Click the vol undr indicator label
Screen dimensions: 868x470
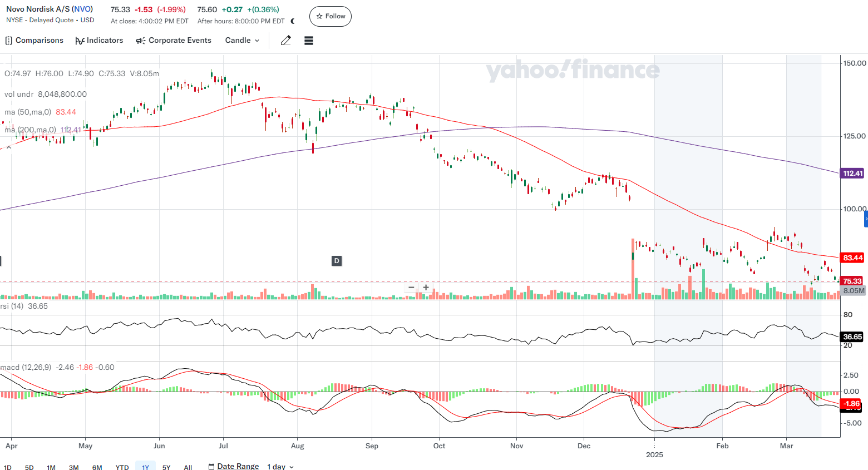[x=19, y=94]
